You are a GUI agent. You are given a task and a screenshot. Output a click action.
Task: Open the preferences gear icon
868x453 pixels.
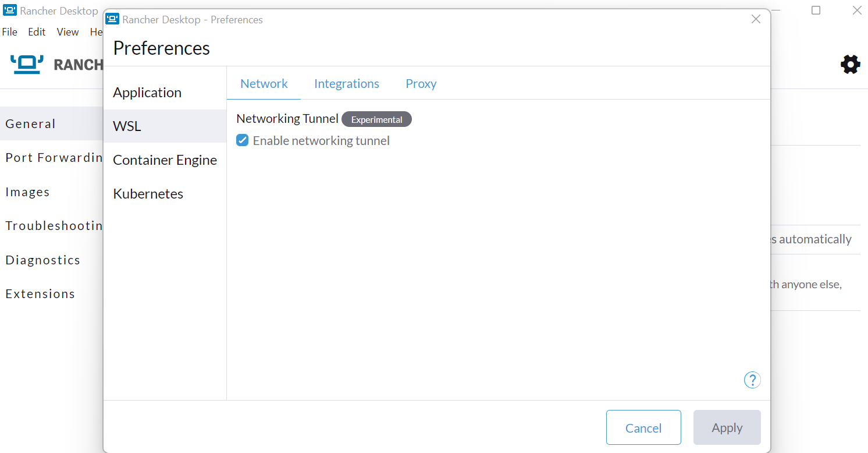point(850,64)
